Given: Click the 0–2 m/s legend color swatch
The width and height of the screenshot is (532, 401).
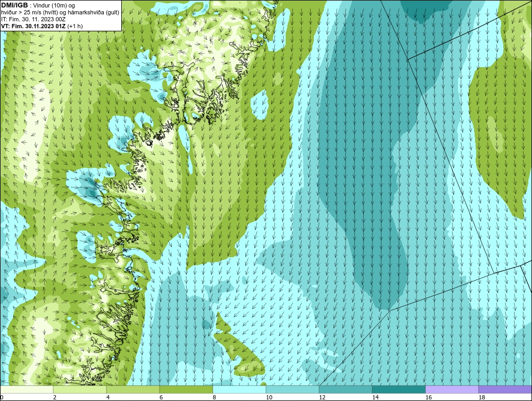Looking at the screenshot, I should coord(27,389).
